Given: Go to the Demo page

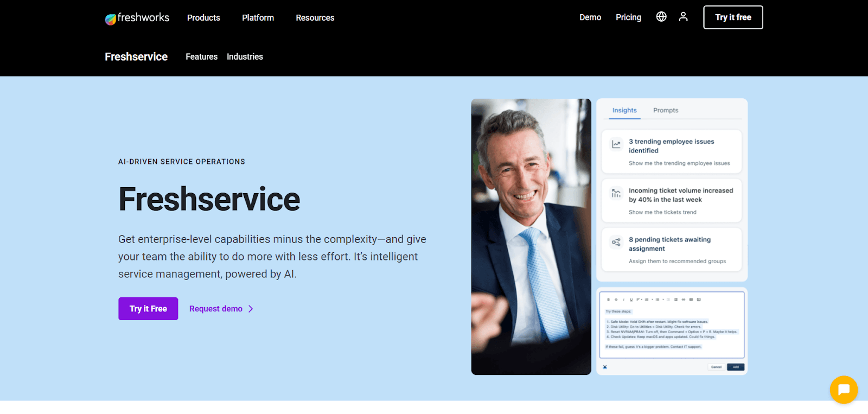Looking at the screenshot, I should click(x=590, y=17).
